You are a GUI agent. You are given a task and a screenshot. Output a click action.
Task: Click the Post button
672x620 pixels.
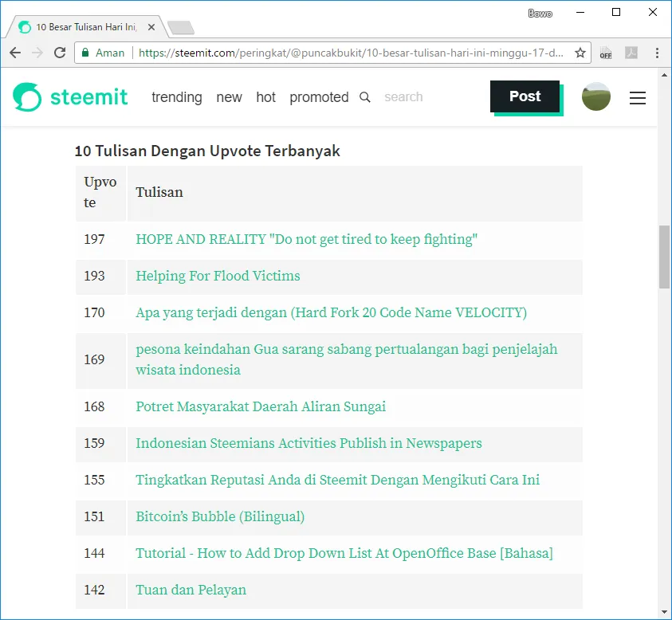(525, 96)
